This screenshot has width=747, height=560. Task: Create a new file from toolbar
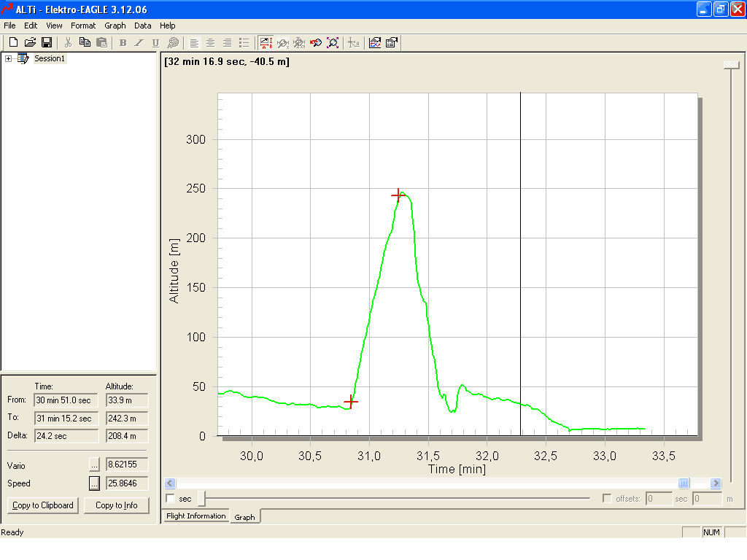click(x=13, y=42)
